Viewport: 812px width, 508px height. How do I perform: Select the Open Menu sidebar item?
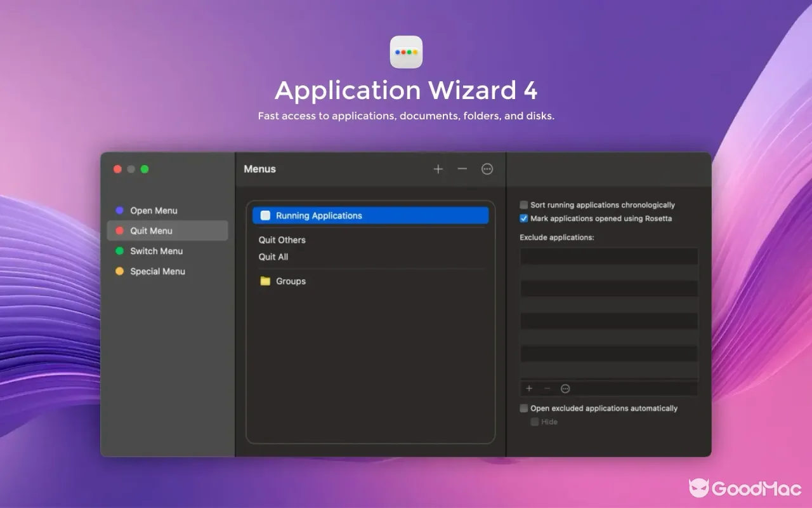coord(167,210)
